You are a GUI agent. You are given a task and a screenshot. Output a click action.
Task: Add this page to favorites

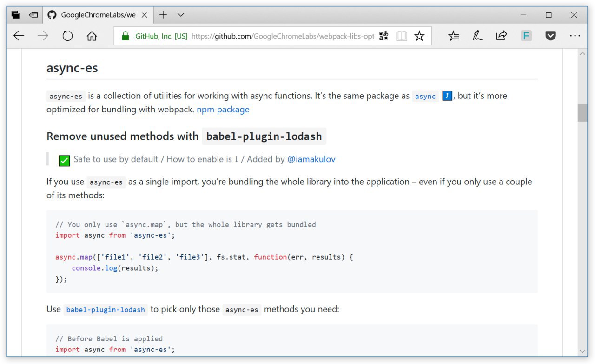419,36
